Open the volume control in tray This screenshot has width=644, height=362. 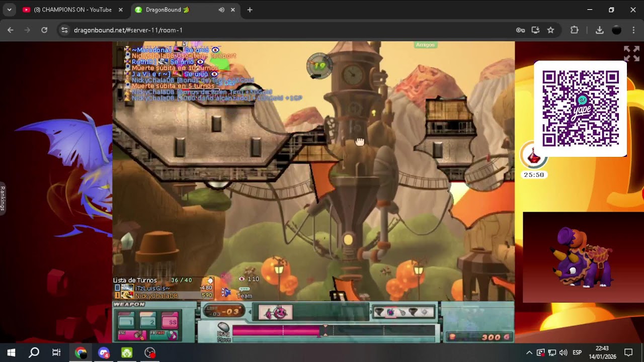[563, 352]
